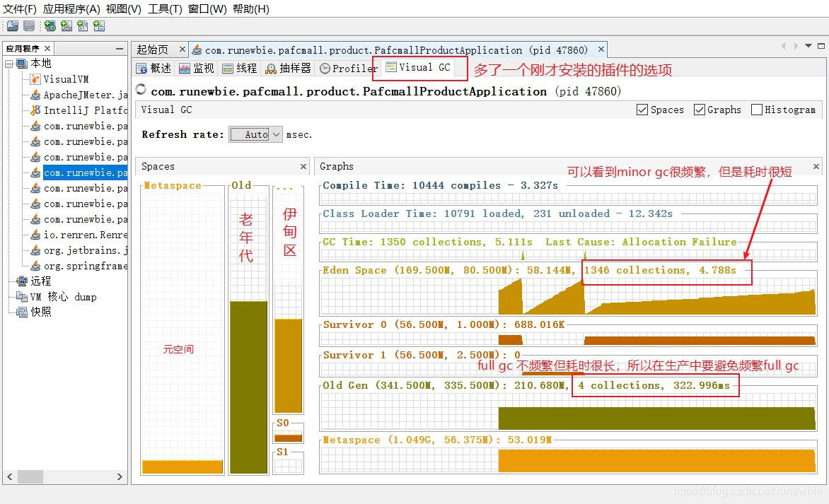Viewport: 829px width, 504px height.
Task: Click the Survivor 0 graph title
Action: point(444,324)
